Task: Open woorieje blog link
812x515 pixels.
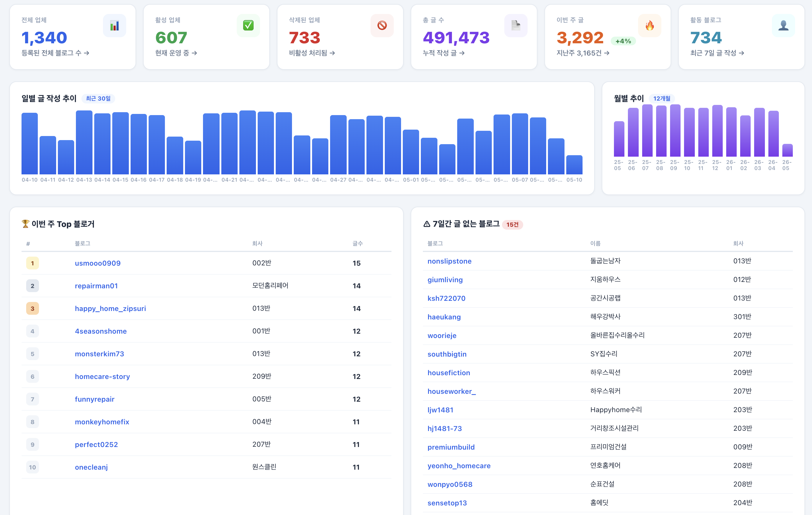Action: (x=442, y=336)
